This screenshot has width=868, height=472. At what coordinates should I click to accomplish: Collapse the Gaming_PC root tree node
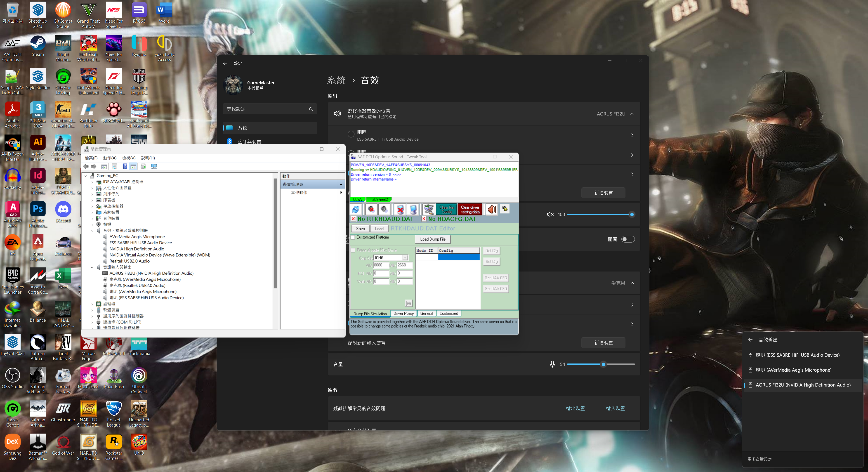(86, 176)
